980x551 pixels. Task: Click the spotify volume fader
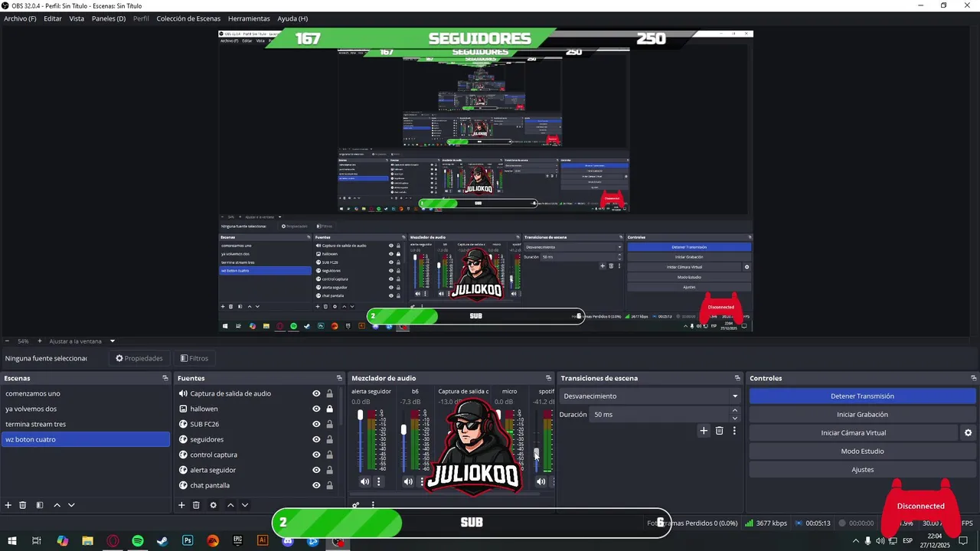point(537,453)
